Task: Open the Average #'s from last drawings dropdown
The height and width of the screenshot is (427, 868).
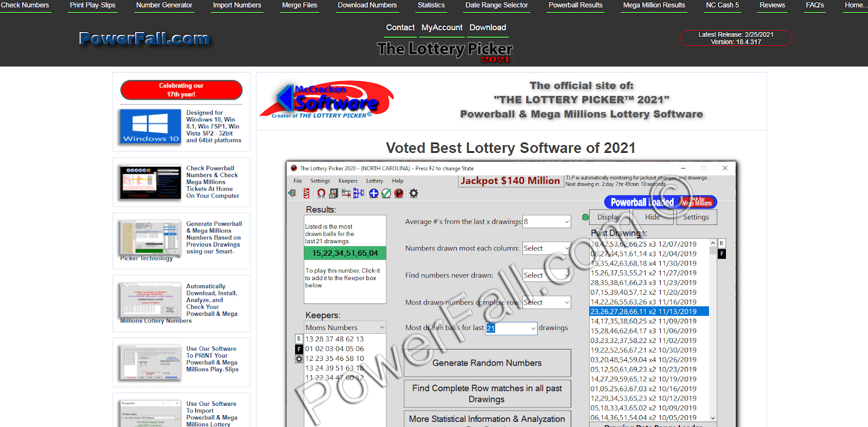Action: (x=547, y=222)
